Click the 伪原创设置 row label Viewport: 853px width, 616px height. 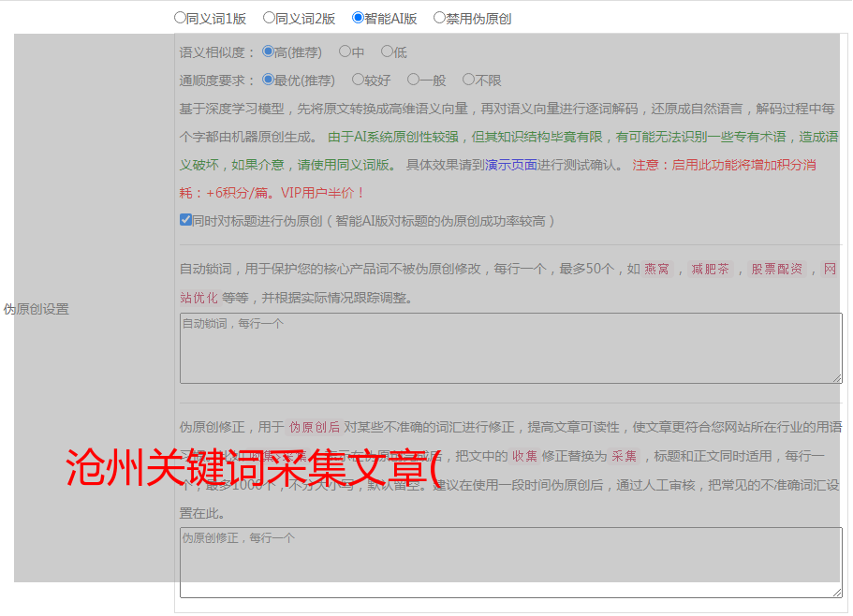[37, 309]
